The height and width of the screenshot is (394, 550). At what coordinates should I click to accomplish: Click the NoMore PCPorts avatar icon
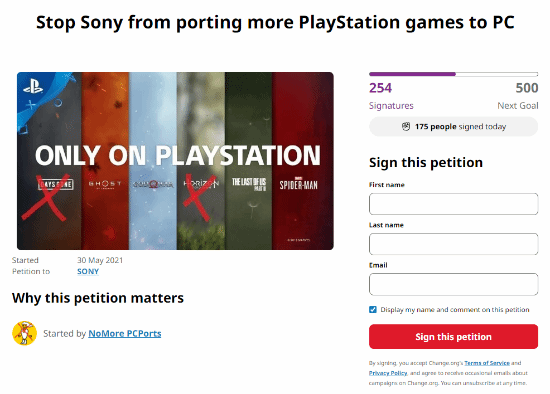point(25,333)
